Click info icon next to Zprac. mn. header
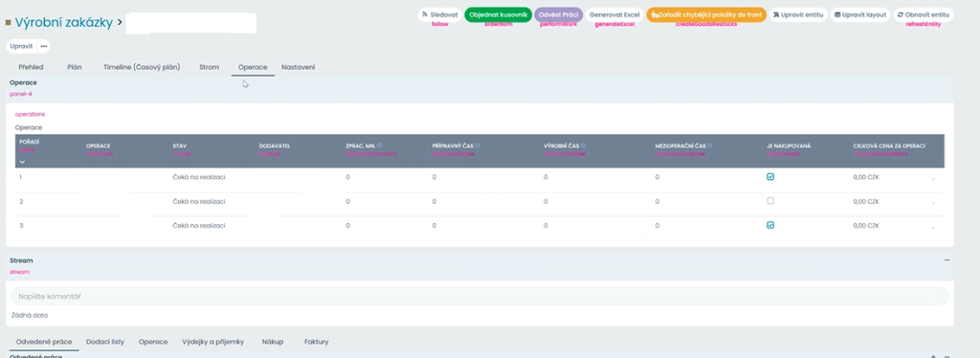This screenshot has height=358, width=980. click(x=379, y=145)
